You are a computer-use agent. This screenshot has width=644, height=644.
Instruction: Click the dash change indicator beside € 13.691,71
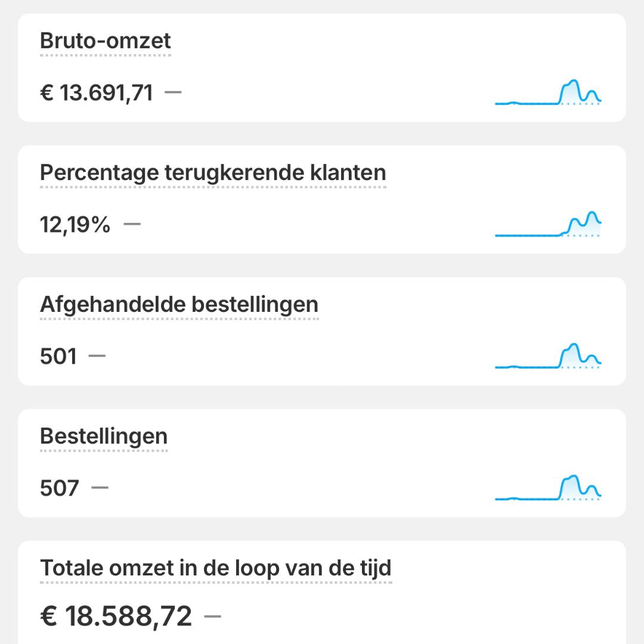click(x=173, y=92)
